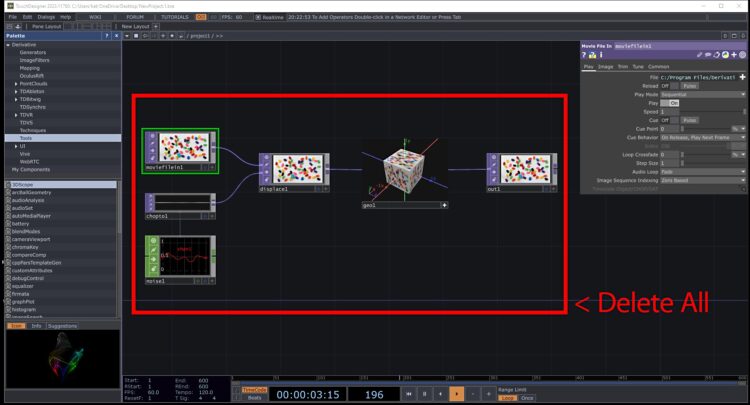Click the orange play forward button
This screenshot has width=750, height=405.
[456, 394]
